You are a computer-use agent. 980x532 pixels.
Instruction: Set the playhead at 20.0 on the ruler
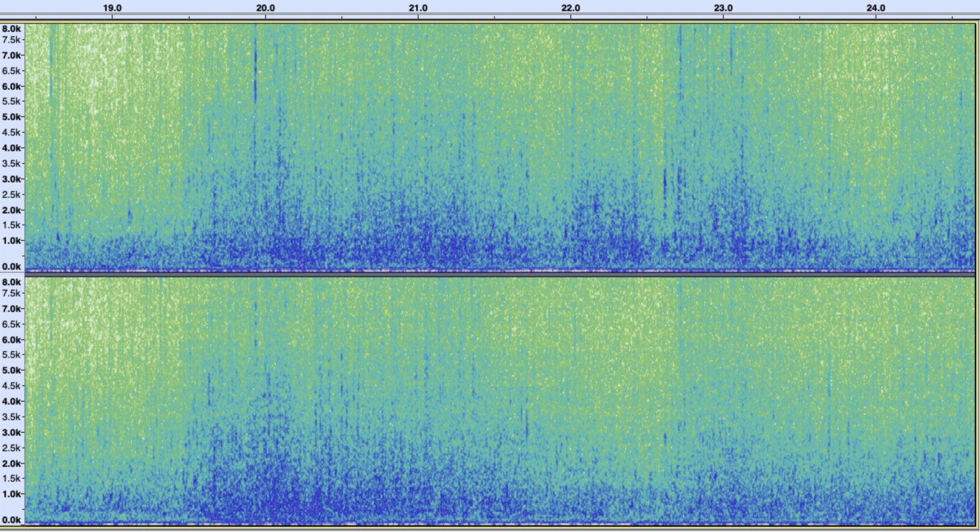point(265,8)
